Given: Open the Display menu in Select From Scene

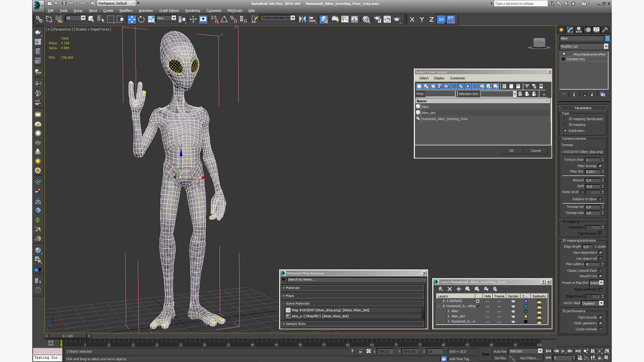Looking at the screenshot, I should [x=439, y=78].
